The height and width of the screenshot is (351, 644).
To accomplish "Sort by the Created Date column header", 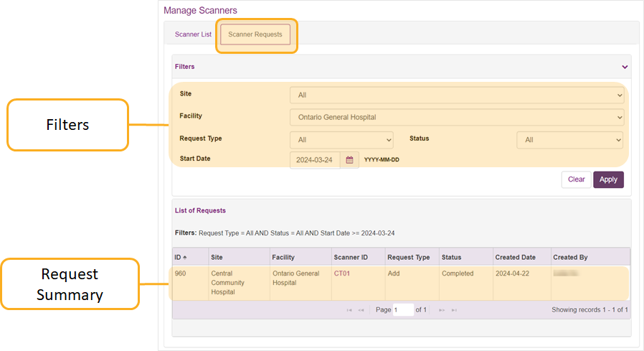I will tap(515, 257).
